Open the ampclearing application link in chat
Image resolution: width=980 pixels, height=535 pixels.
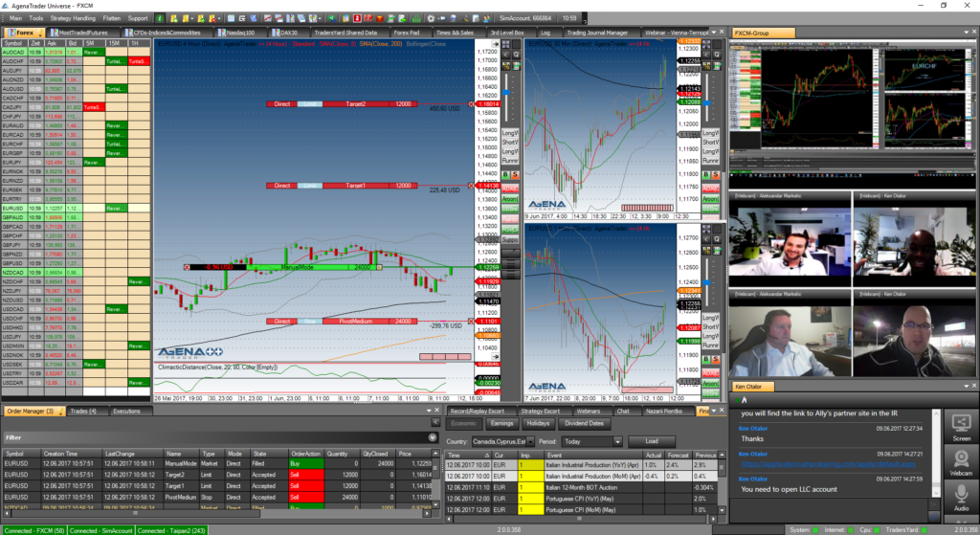coord(828,464)
